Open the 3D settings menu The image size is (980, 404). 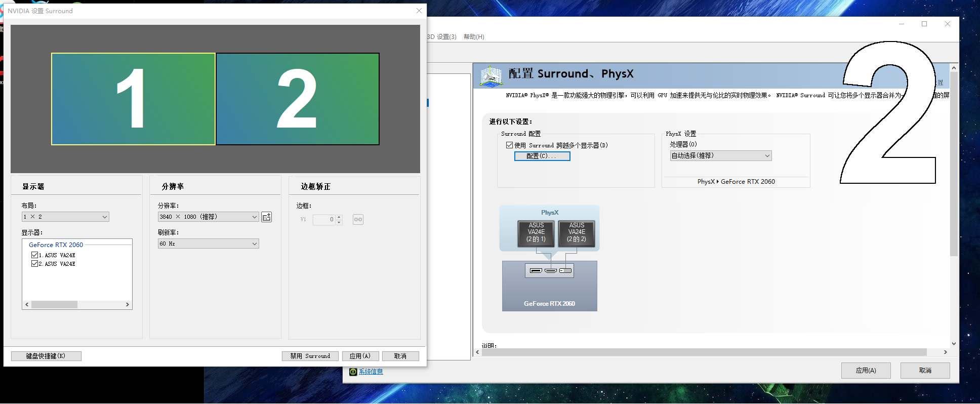[x=441, y=36]
